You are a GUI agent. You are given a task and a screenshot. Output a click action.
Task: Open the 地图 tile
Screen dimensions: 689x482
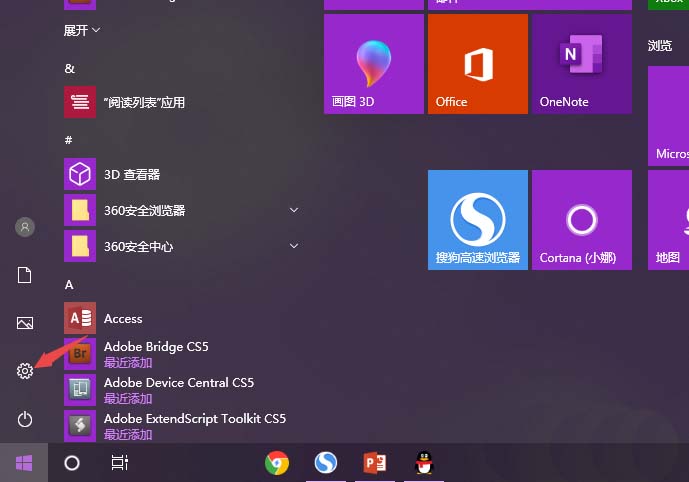click(x=668, y=220)
